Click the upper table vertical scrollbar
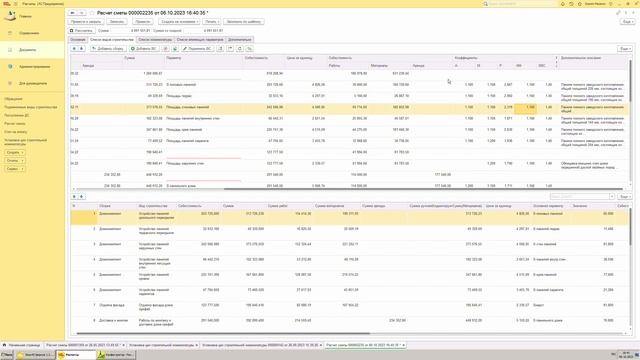The width and height of the screenshot is (640, 360). click(x=631, y=80)
